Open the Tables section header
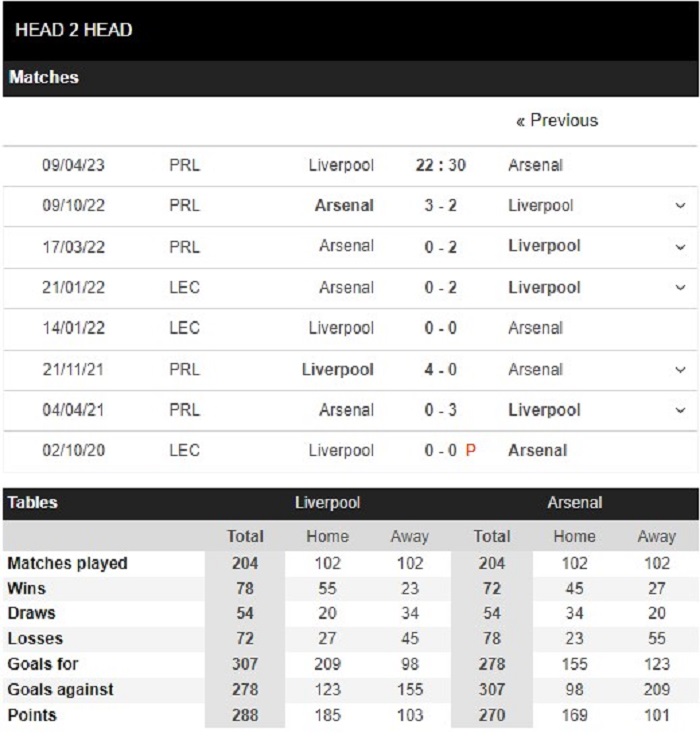 coord(32,502)
